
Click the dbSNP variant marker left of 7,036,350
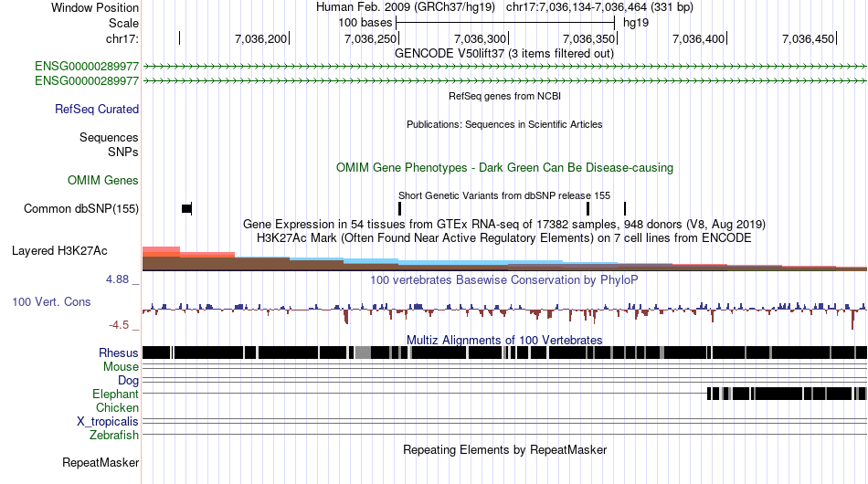[587, 208]
